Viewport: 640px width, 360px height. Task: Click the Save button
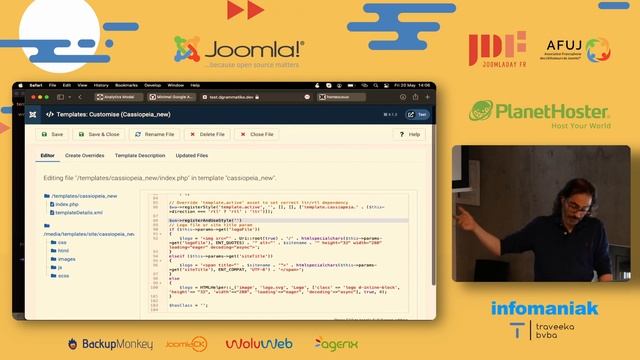(x=52, y=134)
